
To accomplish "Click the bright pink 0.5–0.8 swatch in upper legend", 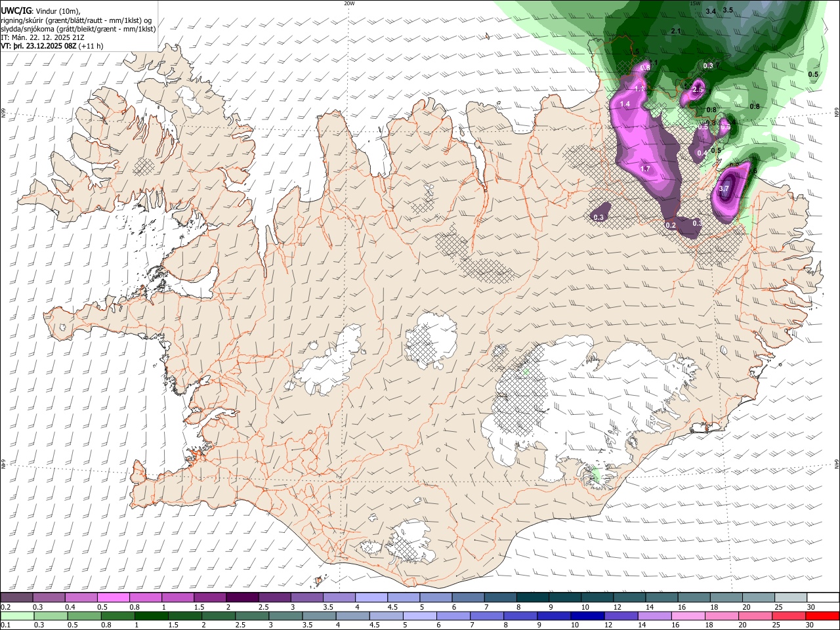I will [113, 597].
